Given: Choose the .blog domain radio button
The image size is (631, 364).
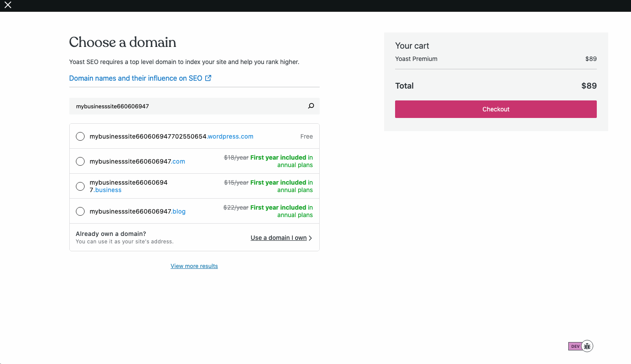Looking at the screenshot, I should point(80,211).
